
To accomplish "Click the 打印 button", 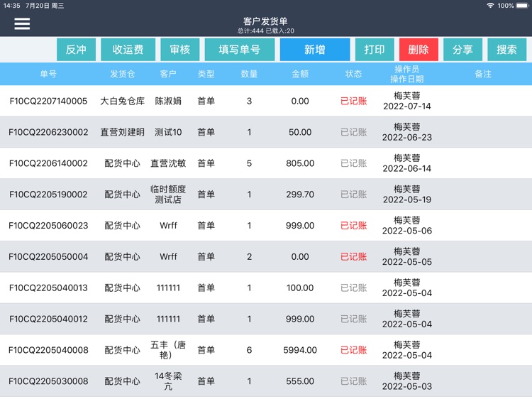I will [x=375, y=50].
